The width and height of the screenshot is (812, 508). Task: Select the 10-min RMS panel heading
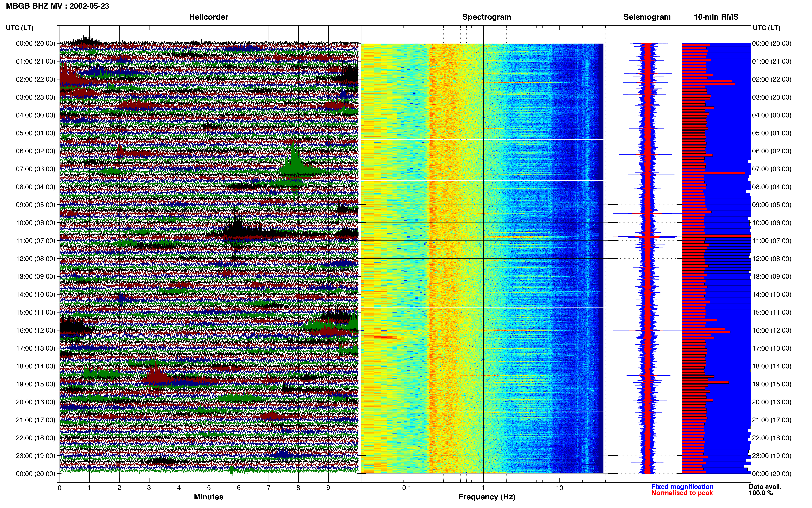click(716, 17)
